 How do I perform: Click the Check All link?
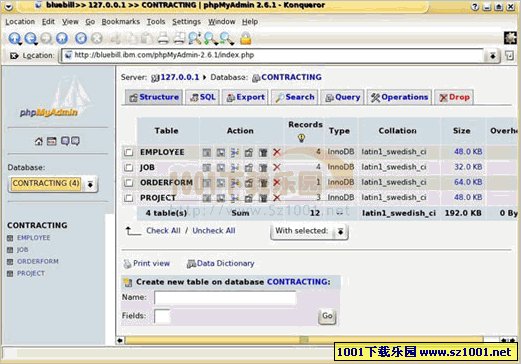click(x=163, y=231)
